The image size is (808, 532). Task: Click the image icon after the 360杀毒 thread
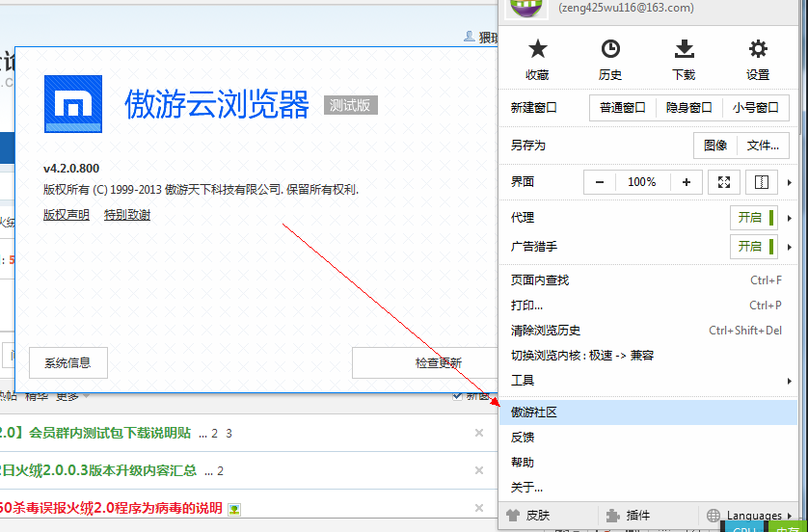tap(234, 509)
